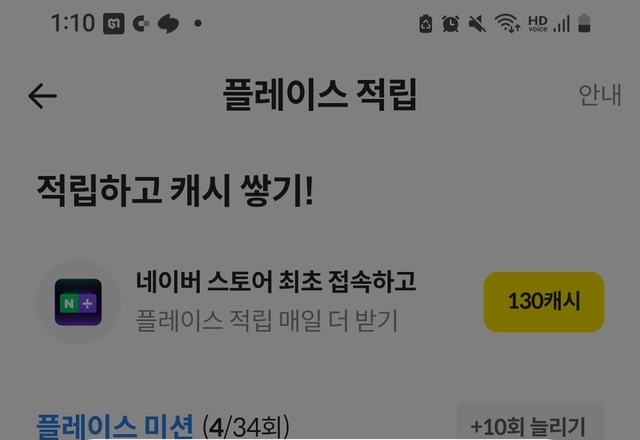The width and height of the screenshot is (640, 440).
Task: Tap the Naver Plus store icon
Action: pos(78,302)
